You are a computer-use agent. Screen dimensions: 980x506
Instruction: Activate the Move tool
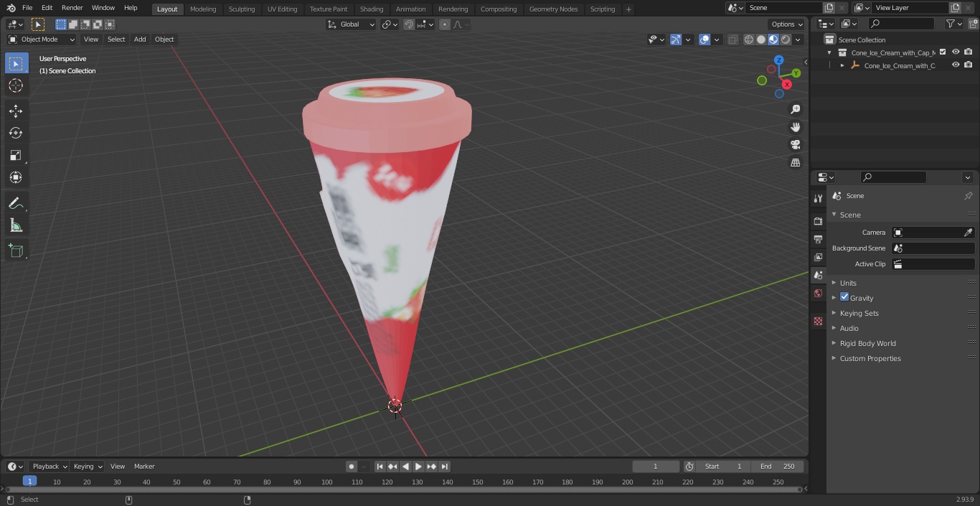16,111
